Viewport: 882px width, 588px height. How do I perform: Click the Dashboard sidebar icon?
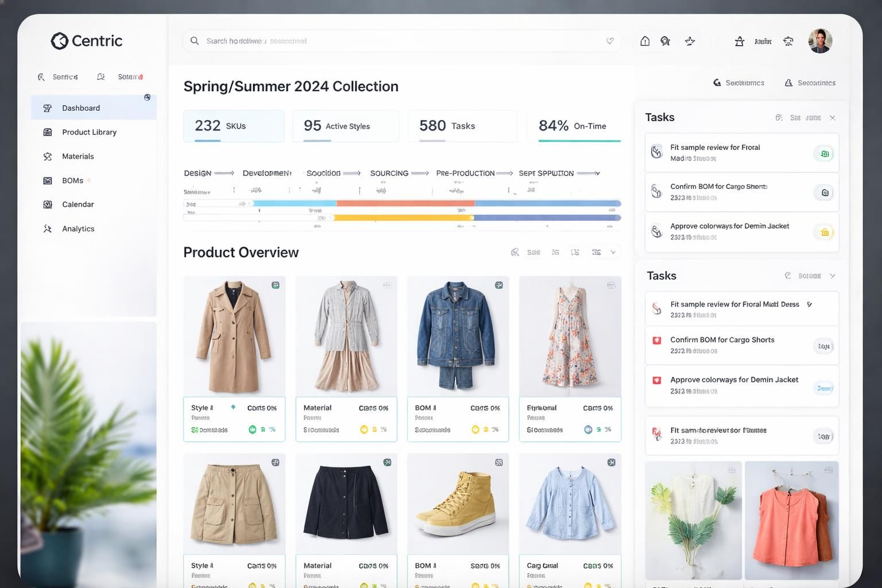tap(48, 108)
